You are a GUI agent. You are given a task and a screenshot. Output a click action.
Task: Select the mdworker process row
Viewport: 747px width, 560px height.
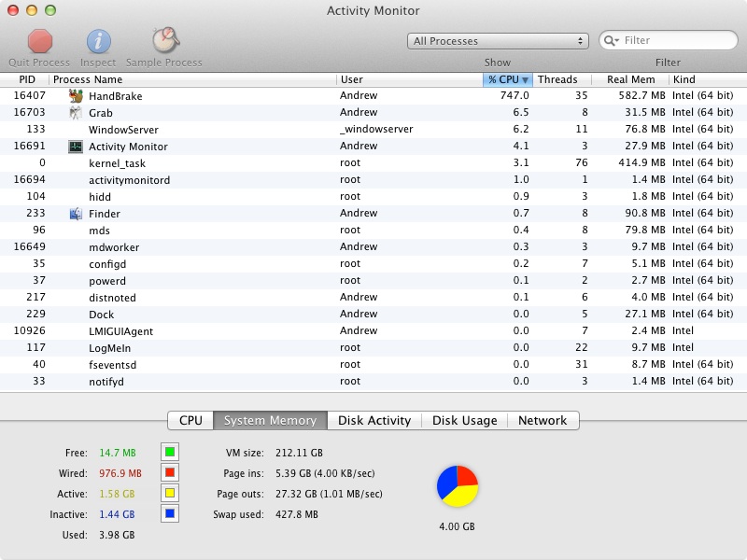(373, 247)
